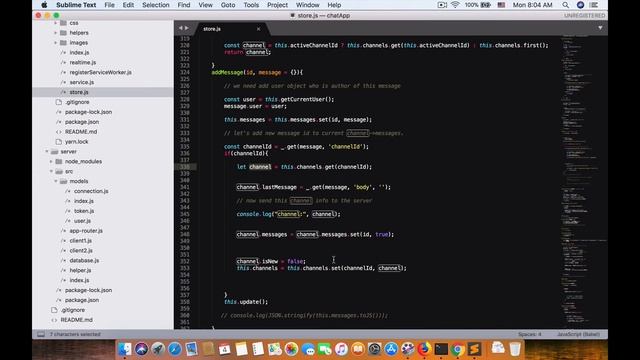Open iBooks app in the Dock
The height and width of the screenshot is (360, 640).
358,349
